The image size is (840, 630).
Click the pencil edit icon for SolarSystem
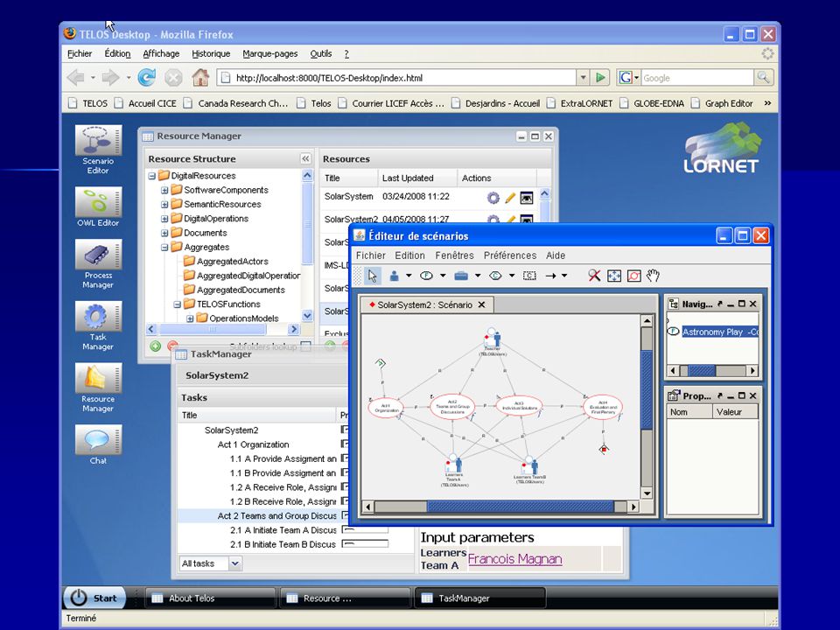pos(510,198)
